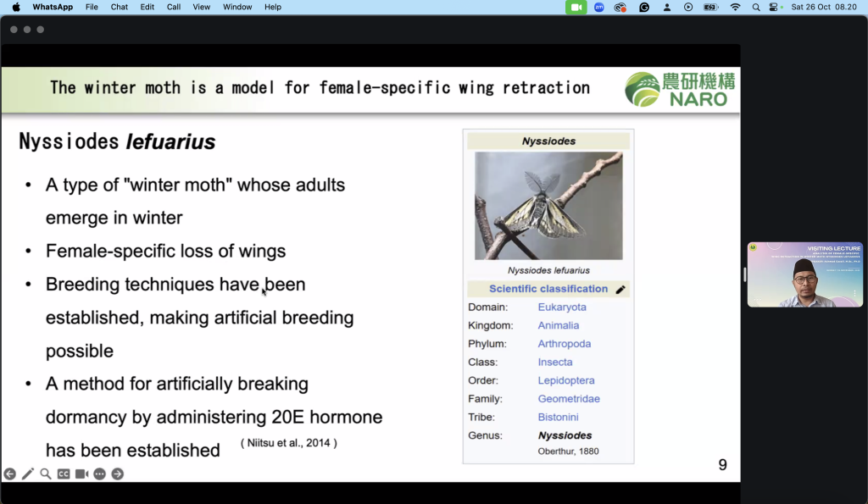Viewport: 868px width, 504px height.
Task: Open the Chat menu
Action: pyautogui.click(x=119, y=7)
